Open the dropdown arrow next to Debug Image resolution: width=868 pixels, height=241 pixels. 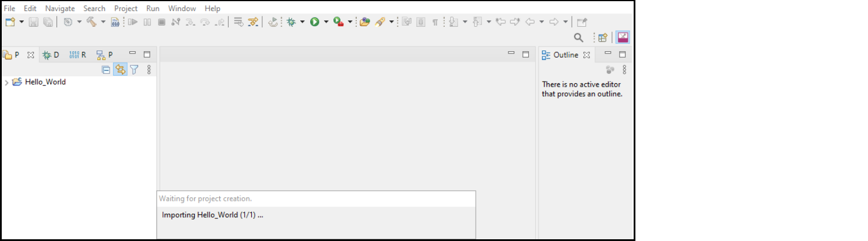click(302, 22)
